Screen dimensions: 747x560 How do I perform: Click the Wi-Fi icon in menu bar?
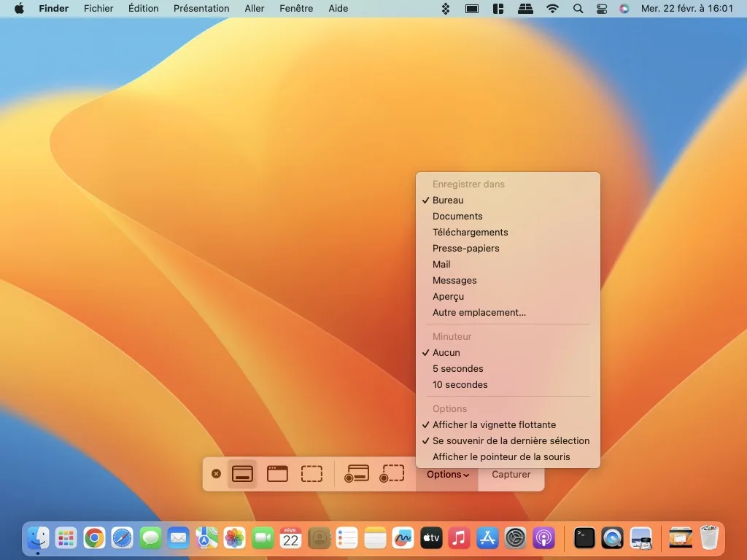pyautogui.click(x=552, y=9)
